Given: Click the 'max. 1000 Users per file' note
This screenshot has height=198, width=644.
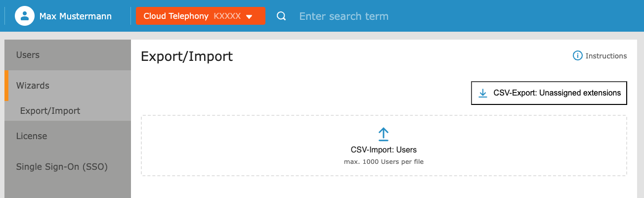Looking at the screenshot, I should pos(384,161).
